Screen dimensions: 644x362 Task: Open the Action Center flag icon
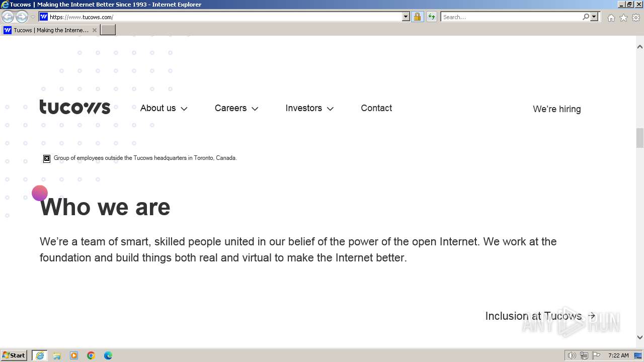click(x=596, y=355)
